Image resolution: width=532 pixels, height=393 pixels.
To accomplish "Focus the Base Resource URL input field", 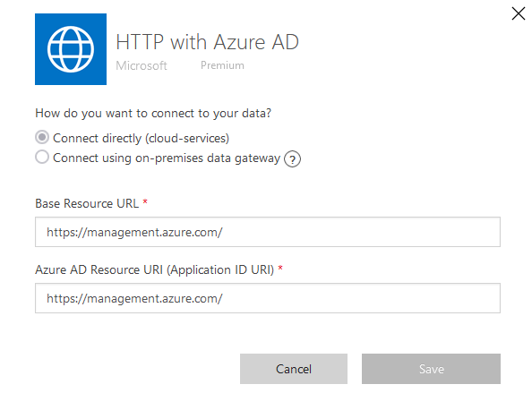I will pyautogui.click(x=268, y=232).
